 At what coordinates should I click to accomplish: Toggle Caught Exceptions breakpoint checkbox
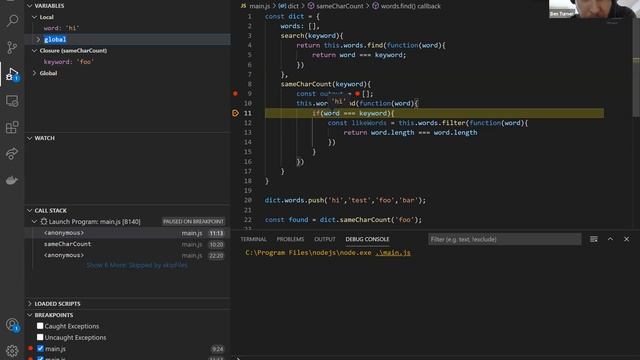(40, 326)
